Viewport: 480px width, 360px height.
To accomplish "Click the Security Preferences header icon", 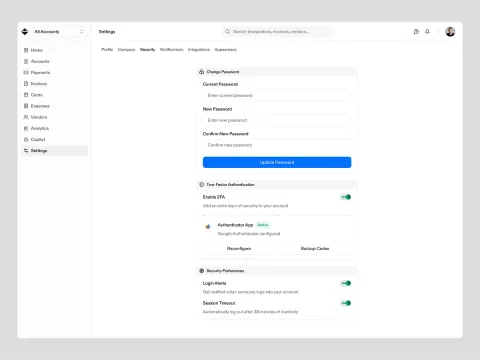I will coord(201,271).
